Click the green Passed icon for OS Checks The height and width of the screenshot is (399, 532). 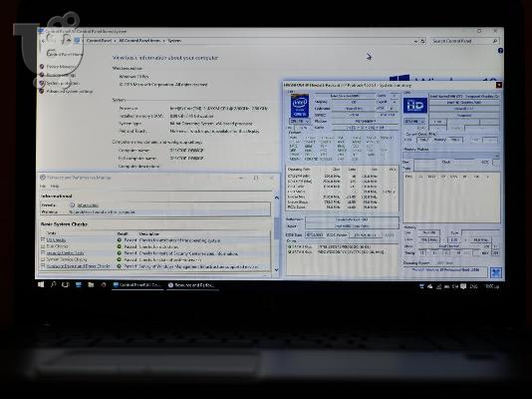click(120, 240)
